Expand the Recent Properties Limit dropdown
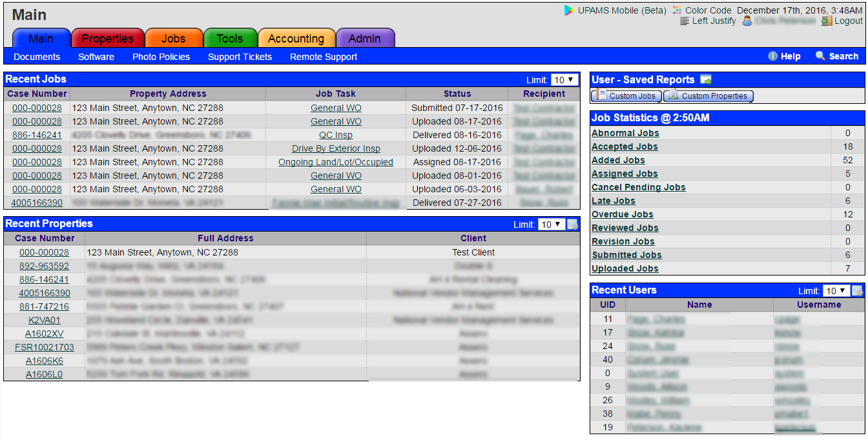Viewport: 868px width, 440px height. [551, 225]
